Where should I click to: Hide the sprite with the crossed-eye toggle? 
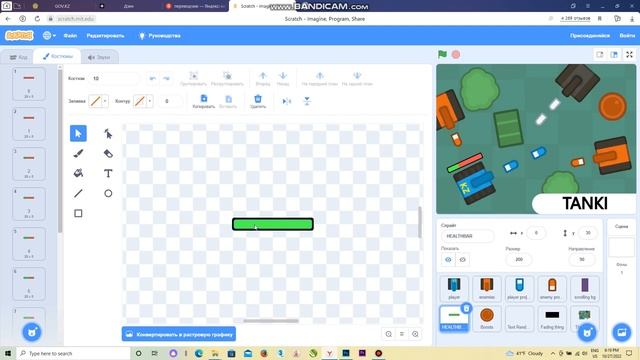[462, 260]
